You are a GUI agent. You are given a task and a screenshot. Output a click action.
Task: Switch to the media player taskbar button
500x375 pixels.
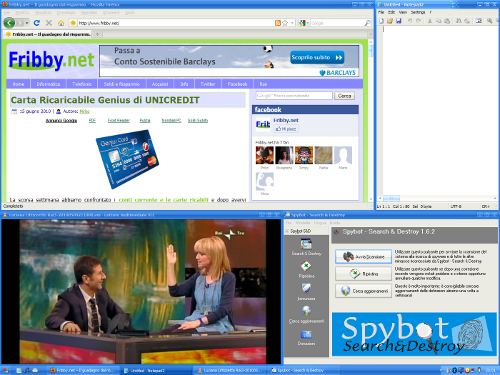click(230, 370)
